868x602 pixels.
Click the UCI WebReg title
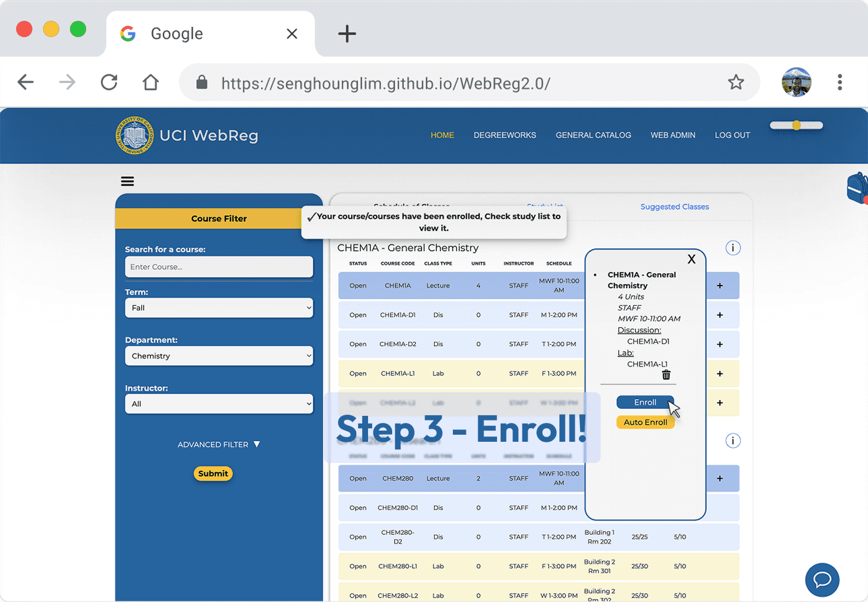click(209, 135)
